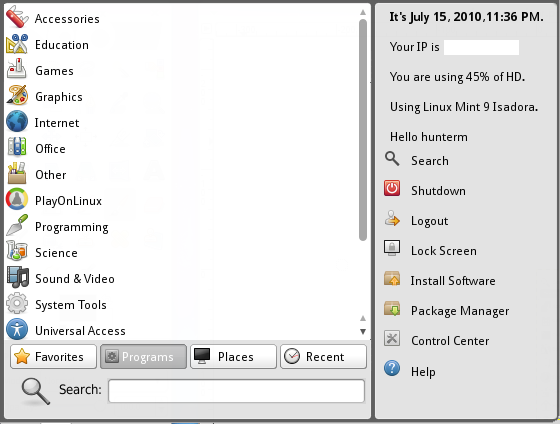Select the Programming category label
Screen dimensions: 560x424
point(72,227)
